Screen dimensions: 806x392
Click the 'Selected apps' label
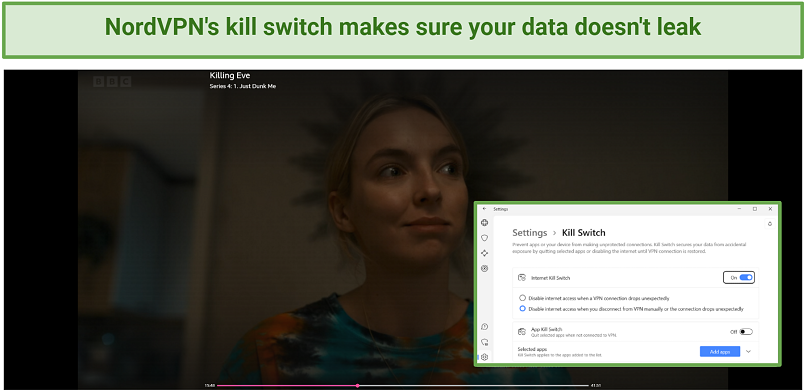[x=532, y=349]
